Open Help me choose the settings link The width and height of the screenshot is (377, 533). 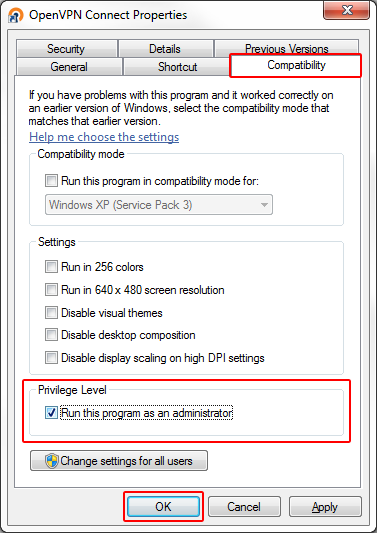[104, 137]
